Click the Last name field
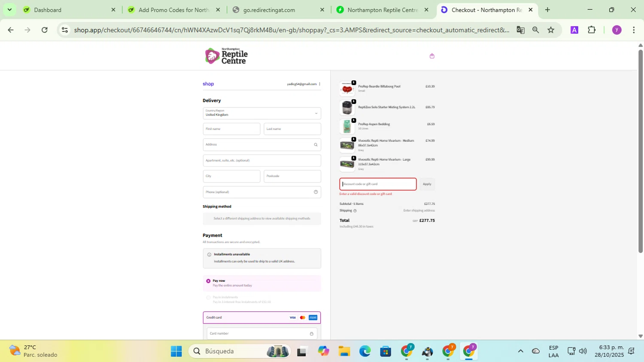 (292, 129)
